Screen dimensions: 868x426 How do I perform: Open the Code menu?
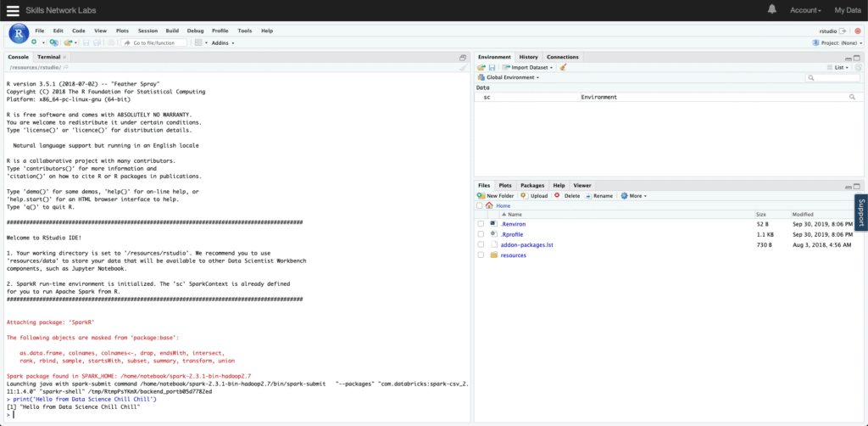click(x=79, y=31)
